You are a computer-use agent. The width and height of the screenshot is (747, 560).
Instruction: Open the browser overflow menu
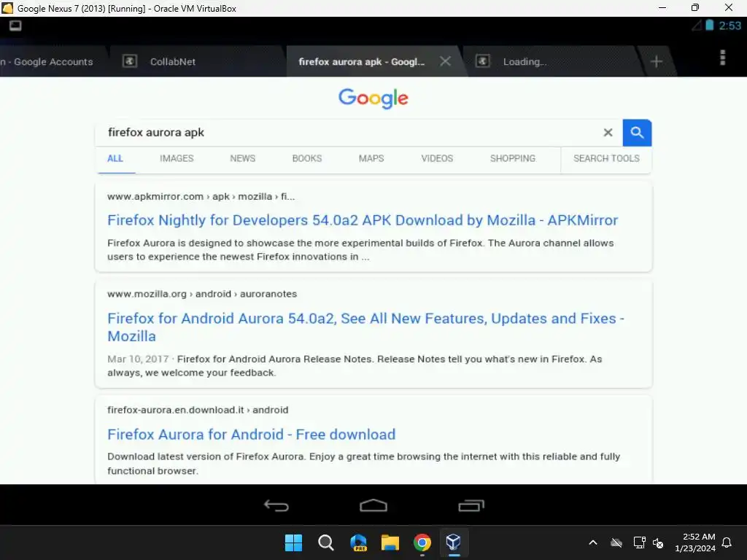722,58
